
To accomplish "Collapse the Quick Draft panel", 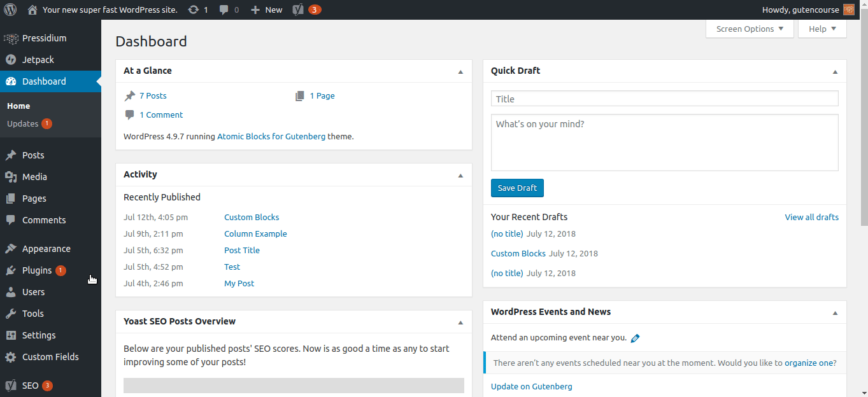I will [x=835, y=72].
